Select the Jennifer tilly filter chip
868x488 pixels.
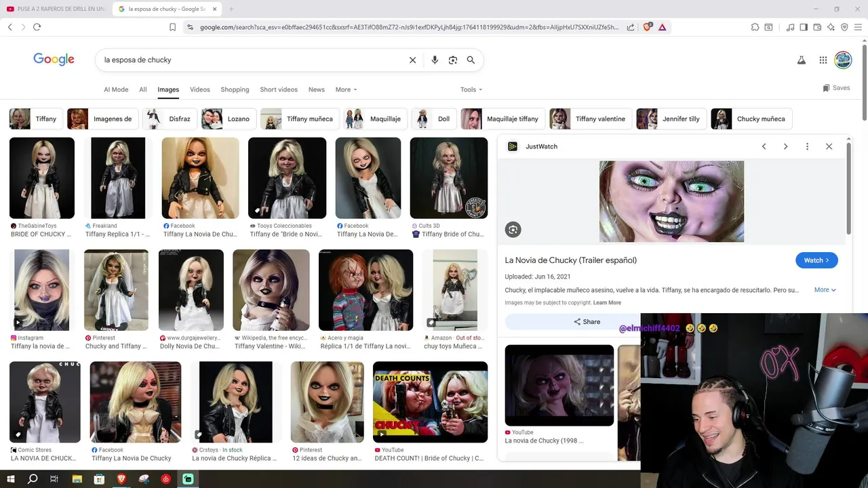point(671,119)
